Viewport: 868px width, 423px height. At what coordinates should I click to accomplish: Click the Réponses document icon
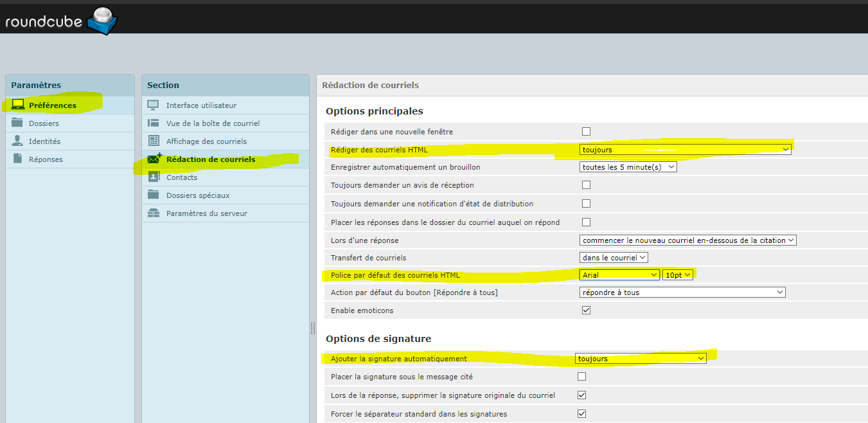pos(18,159)
